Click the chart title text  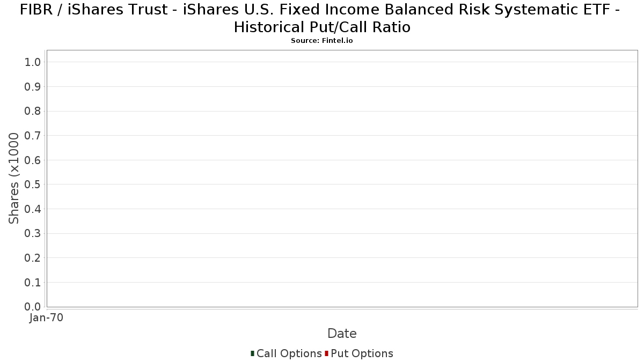point(322,18)
